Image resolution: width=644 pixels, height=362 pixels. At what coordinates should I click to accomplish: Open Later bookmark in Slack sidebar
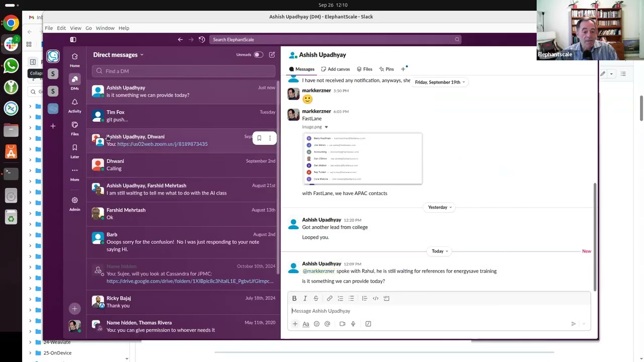(x=74, y=150)
